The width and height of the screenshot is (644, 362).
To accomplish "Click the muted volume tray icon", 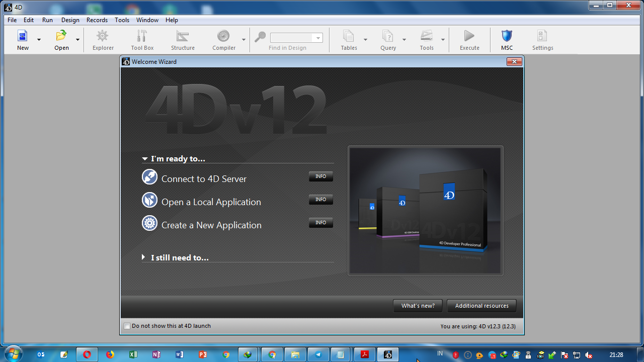I will click(x=588, y=355).
